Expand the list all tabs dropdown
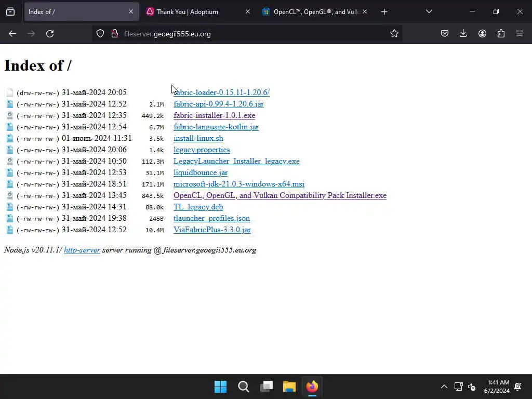 pyautogui.click(x=429, y=12)
